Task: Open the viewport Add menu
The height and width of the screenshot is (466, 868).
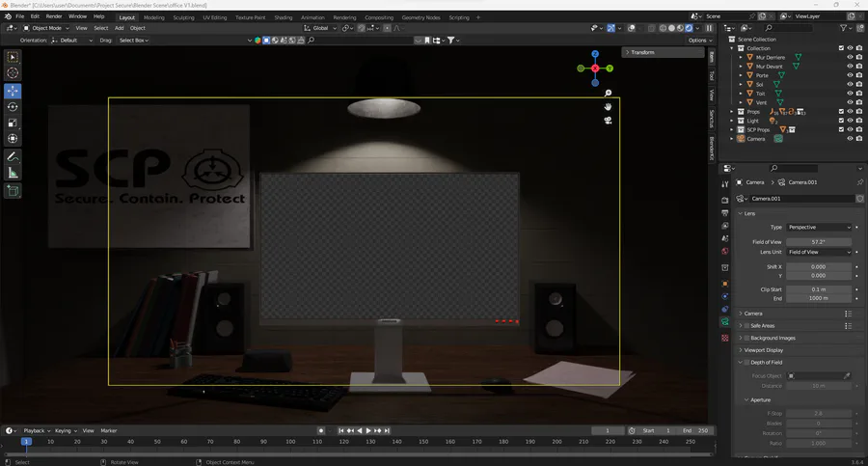Action: pos(119,28)
